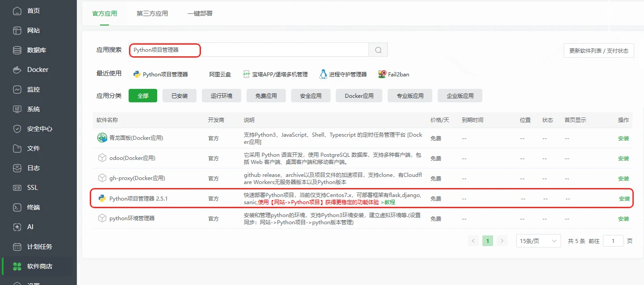
Task: Select the 运行环境 category filter
Action: pos(222,96)
